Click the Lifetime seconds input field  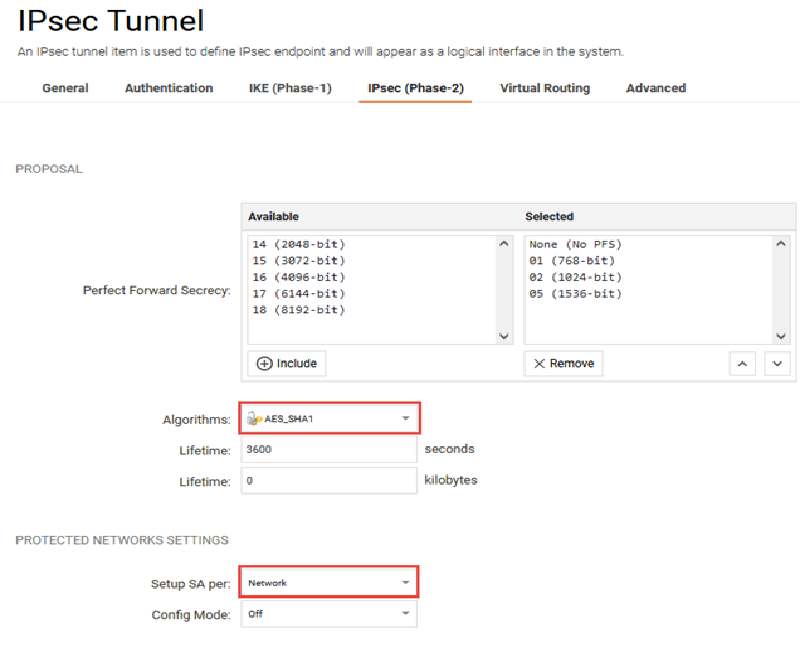(x=329, y=450)
